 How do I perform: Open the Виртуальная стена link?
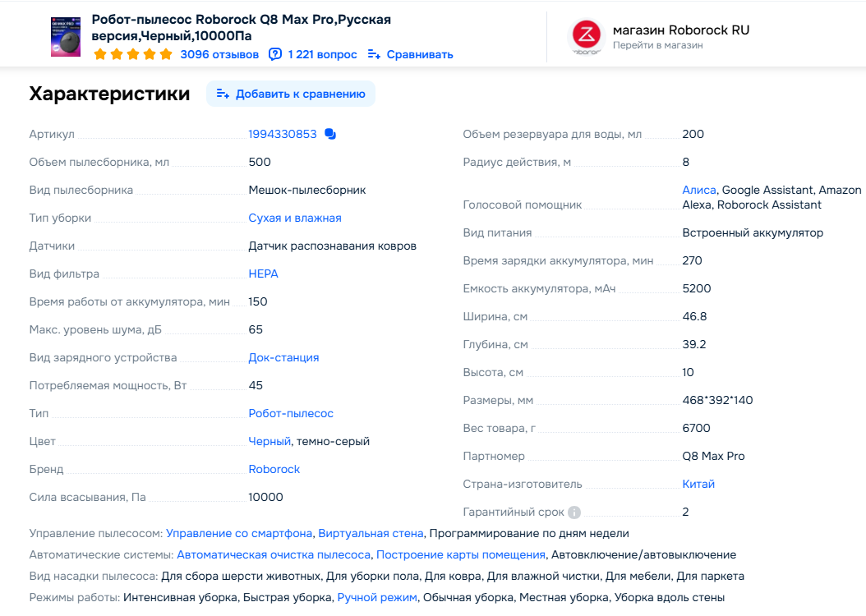coord(371,534)
